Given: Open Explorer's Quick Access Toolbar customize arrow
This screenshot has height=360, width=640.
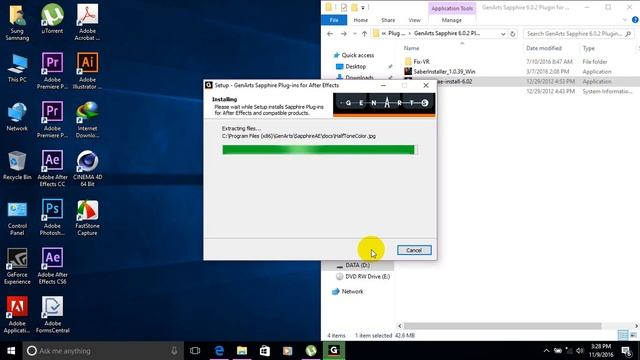Looking at the screenshot, I should [363, 7].
